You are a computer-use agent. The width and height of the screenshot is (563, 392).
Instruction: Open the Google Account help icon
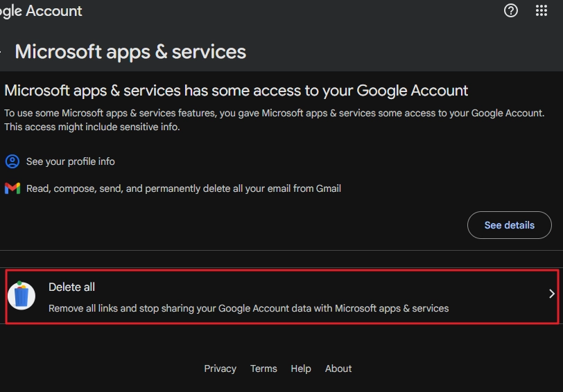point(510,11)
